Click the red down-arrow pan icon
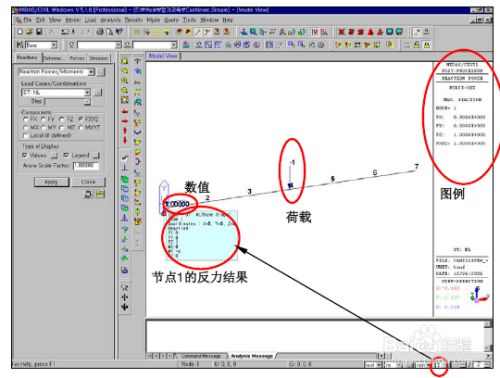Screen dimensions: 500x378 (125, 140)
